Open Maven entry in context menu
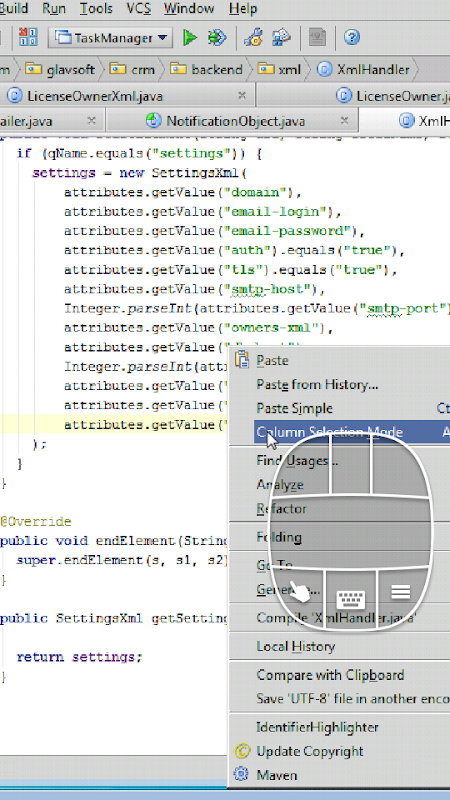This screenshot has width=450, height=800. [276, 775]
